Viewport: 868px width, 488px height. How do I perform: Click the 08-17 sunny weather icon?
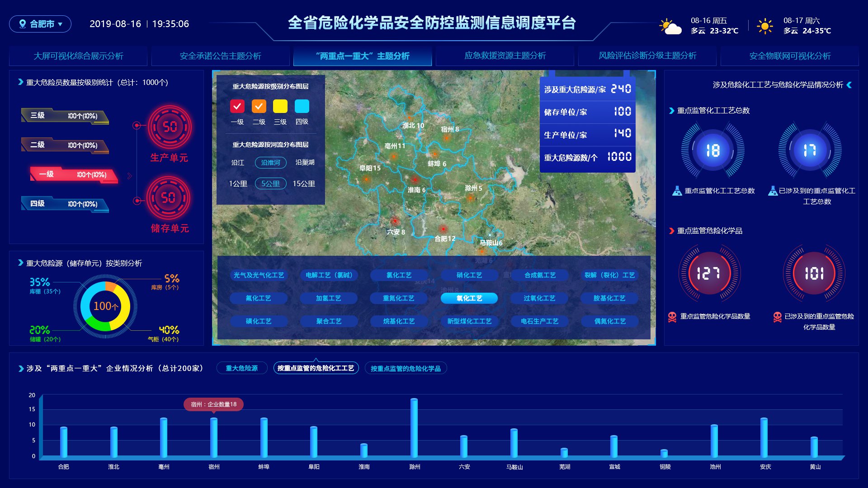764,26
